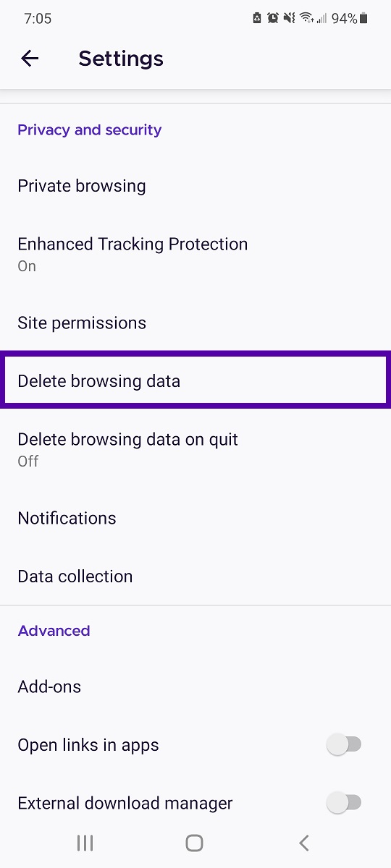Open Notifications settings
The height and width of the screenshot is (868, 391).
tap(195, 518)
